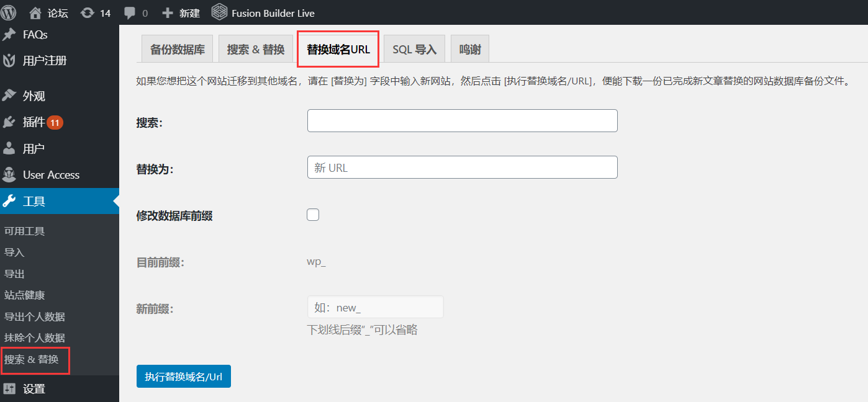Open the 外观 appearance menu
This screenshot has height=402, width=868.
point(34,96)
